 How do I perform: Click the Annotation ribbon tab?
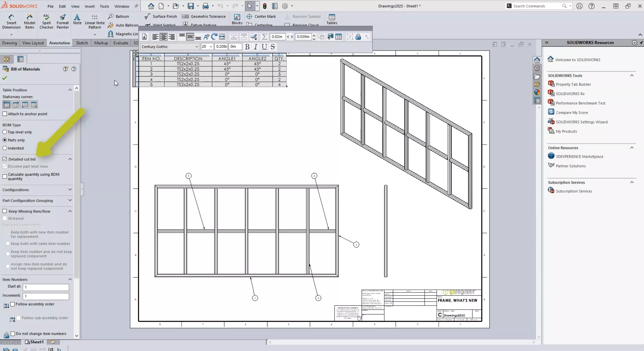pyautogui.click(x=59, y=43)
